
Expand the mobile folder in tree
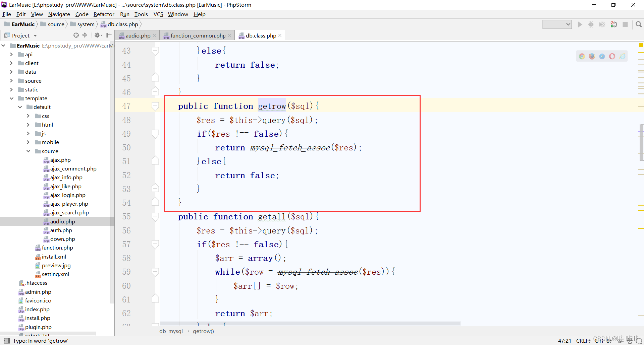click(28, 142)
